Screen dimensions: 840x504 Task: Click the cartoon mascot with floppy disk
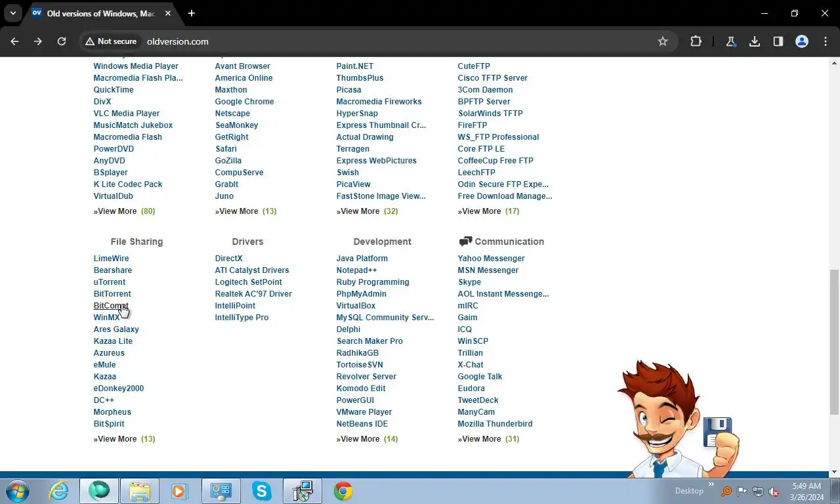(x=678, y=420)
